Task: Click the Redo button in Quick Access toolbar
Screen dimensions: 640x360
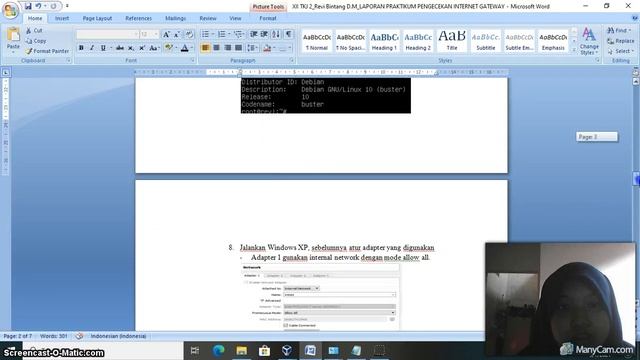Action: click(53, 6)
